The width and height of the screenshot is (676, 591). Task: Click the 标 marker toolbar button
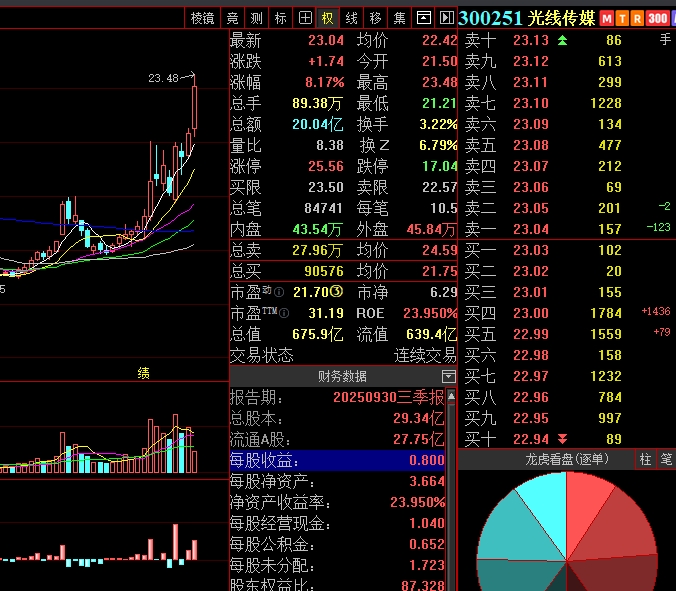[281, 18]
